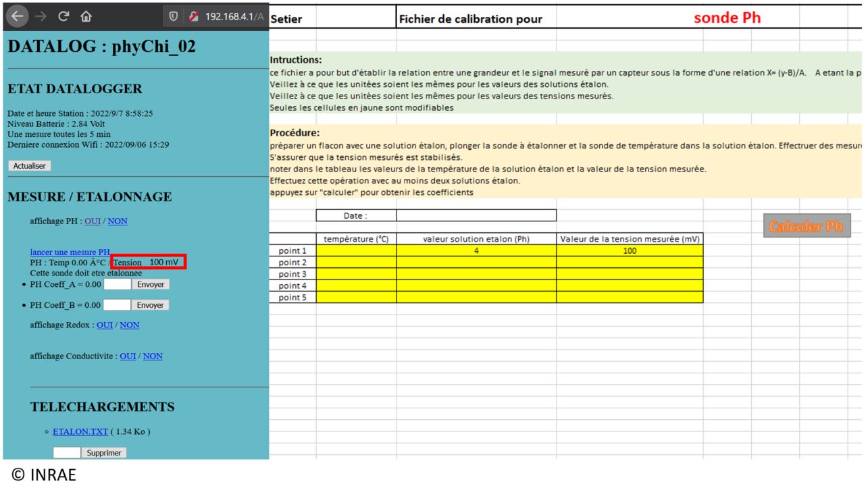Image resolution: width=868 pixels, height=486 pixels.
Task: Focus the PH Coeff_A input field
Action: 117,284
